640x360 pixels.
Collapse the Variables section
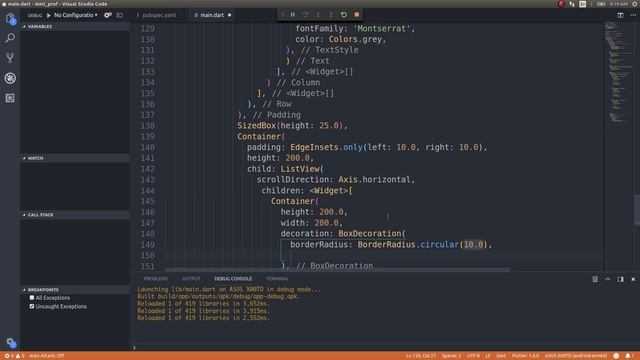coord(75,27)
